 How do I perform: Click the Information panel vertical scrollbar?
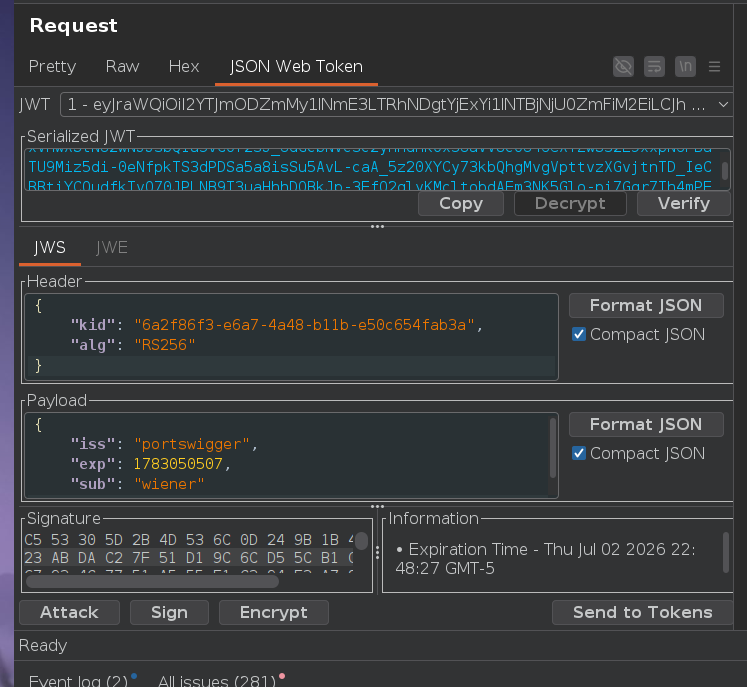pos(726,553)
